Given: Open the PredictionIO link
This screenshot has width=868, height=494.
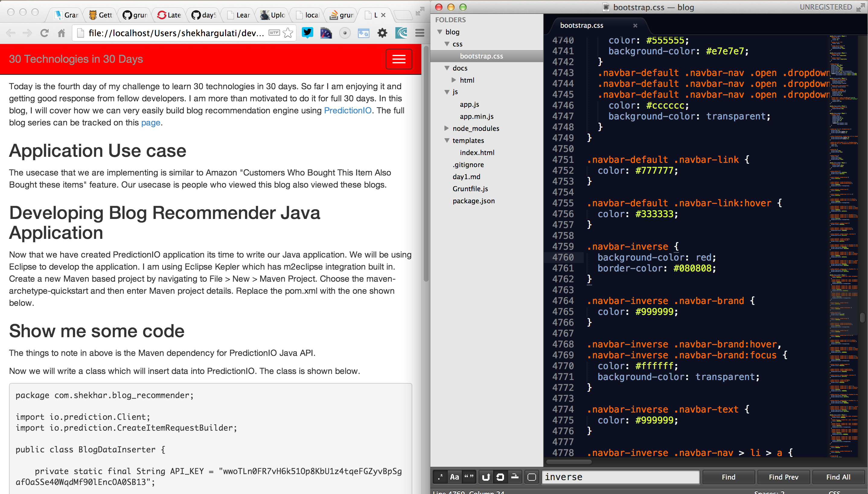Looking at the screenshot, I should tap(347, 111).
